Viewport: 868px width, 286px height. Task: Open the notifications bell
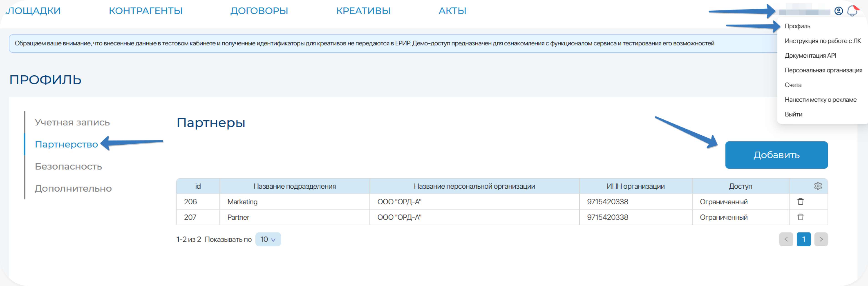tap(853, 11)
